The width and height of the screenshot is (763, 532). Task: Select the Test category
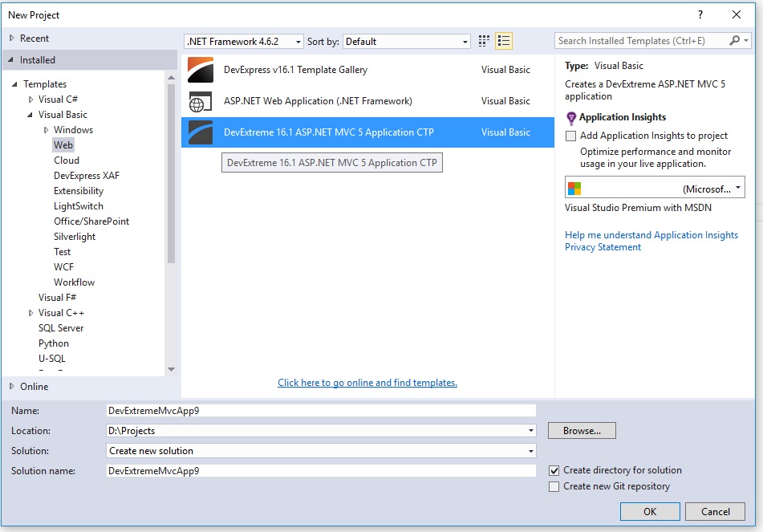(63, 252)
